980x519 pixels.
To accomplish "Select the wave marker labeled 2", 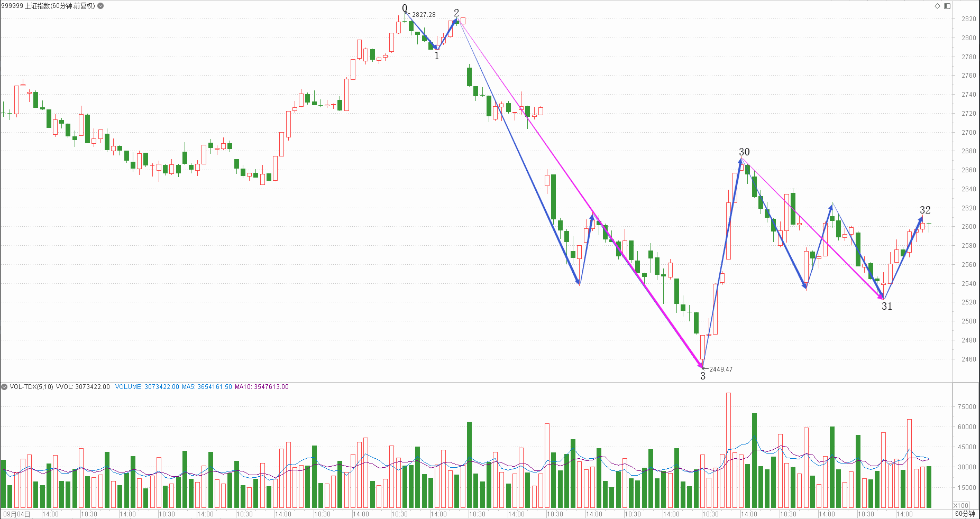I will [x=456, y=13].
